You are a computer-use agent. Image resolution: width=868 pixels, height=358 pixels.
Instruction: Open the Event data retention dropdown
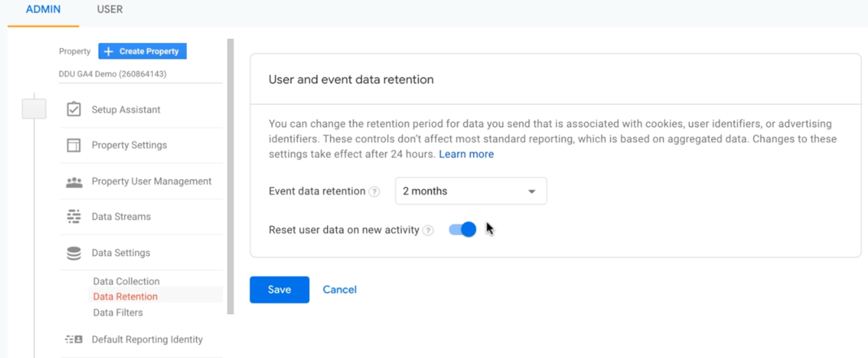(x=471, y=191)
